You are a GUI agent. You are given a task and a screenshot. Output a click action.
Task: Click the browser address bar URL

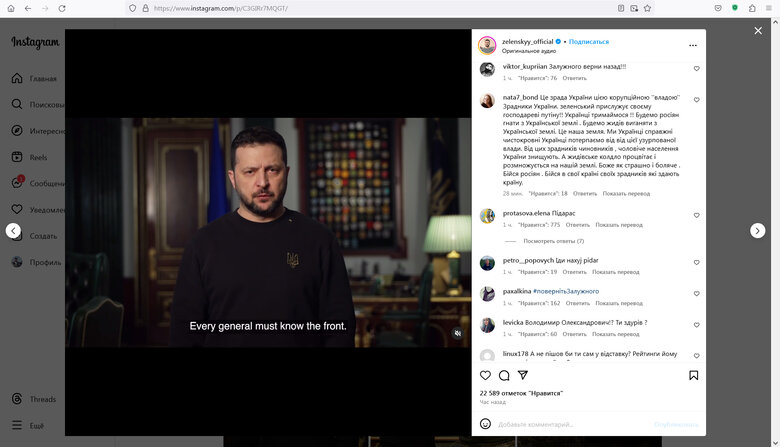(x=221, y=8)
